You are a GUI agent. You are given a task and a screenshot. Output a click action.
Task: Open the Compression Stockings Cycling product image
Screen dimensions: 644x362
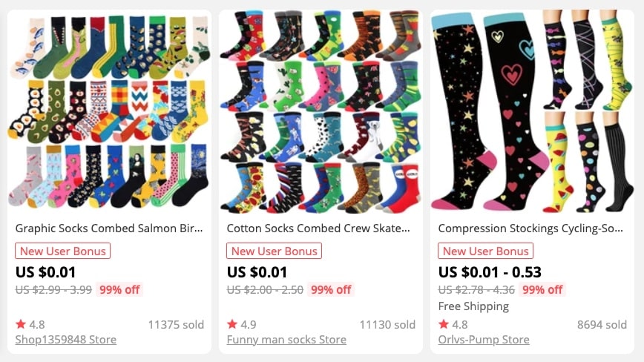[x=532, y=111]
